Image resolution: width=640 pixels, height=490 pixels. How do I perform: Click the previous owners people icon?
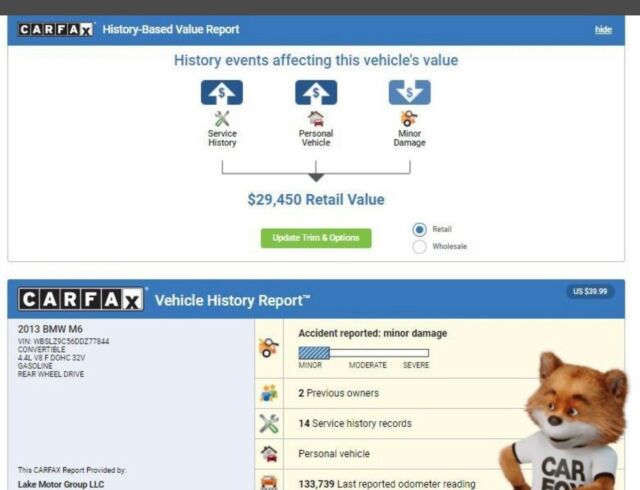(x=269, y=393)
